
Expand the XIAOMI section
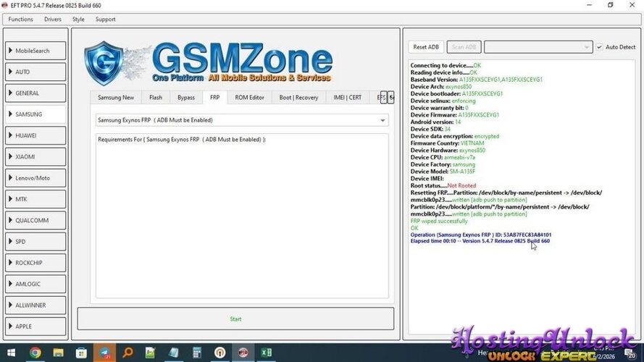point(35,157)
